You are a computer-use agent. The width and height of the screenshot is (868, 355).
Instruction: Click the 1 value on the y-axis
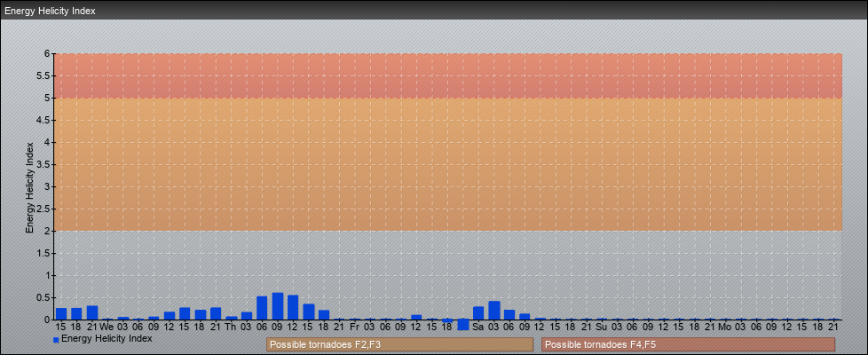coord(48,275)
